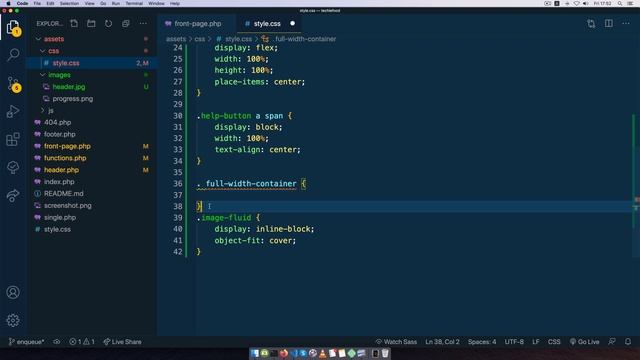Open single.php file

[60, 218]
